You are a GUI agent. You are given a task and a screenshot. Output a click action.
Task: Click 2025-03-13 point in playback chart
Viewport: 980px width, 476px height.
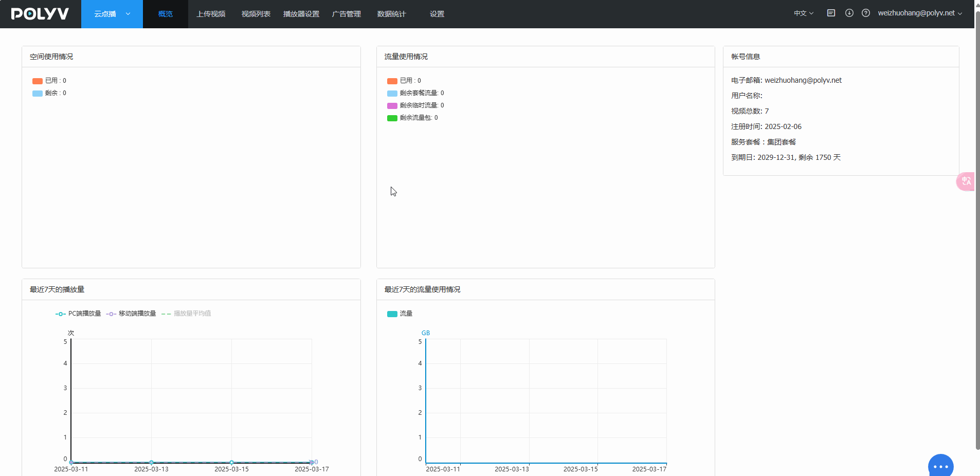pos(151,462)
